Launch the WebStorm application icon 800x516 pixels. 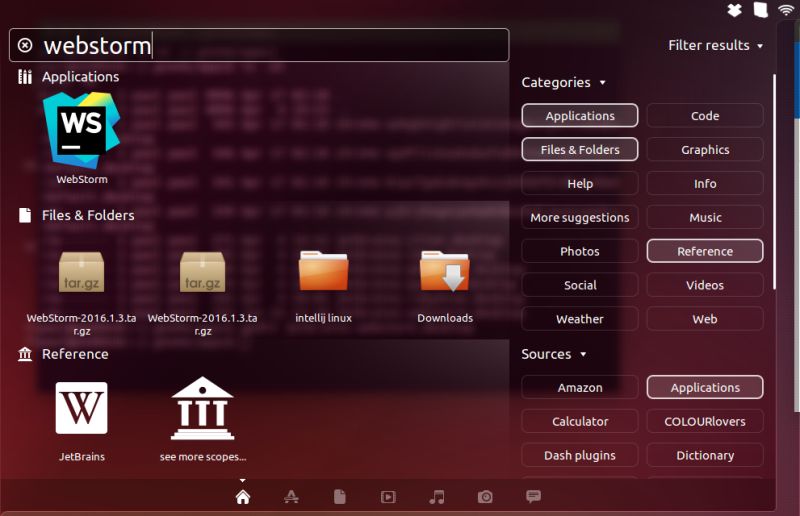pos(82,130)
